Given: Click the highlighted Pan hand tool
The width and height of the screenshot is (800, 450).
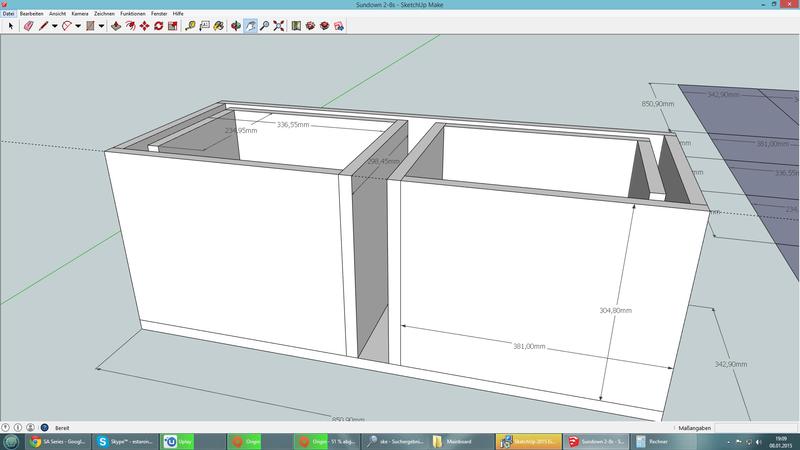Looking at the screenshot, I should pyautogui.click(x=250, y=26).
